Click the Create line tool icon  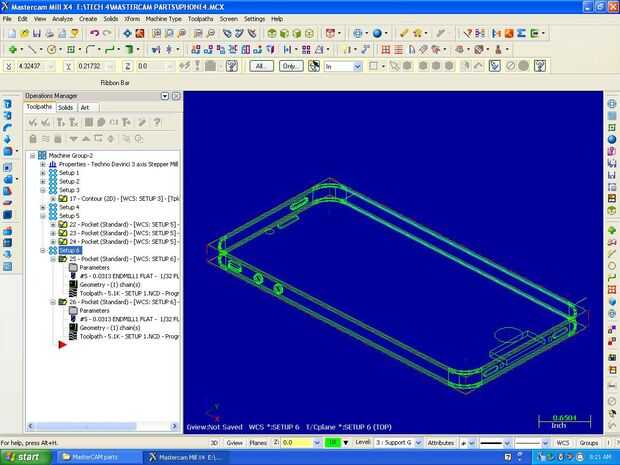32,50
